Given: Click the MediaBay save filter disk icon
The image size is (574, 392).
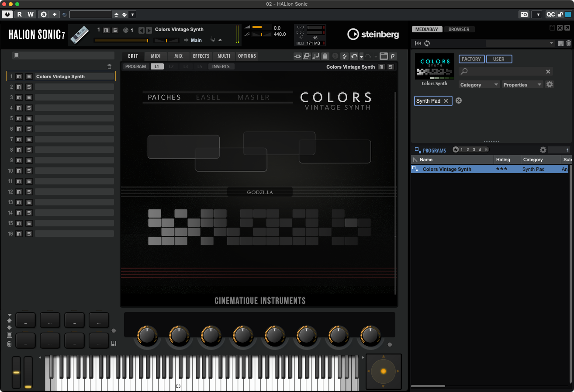Looking at the screenshot, I should [x=561, y=43].
